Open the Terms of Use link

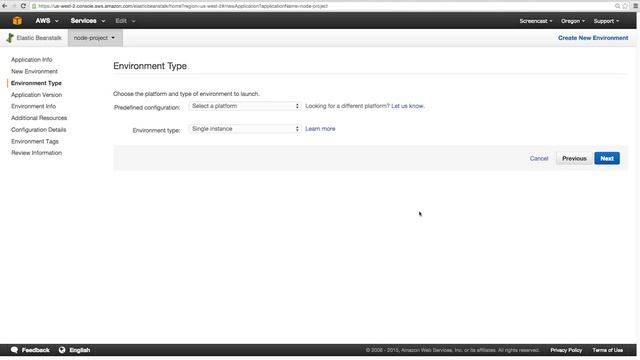(608, 350)
